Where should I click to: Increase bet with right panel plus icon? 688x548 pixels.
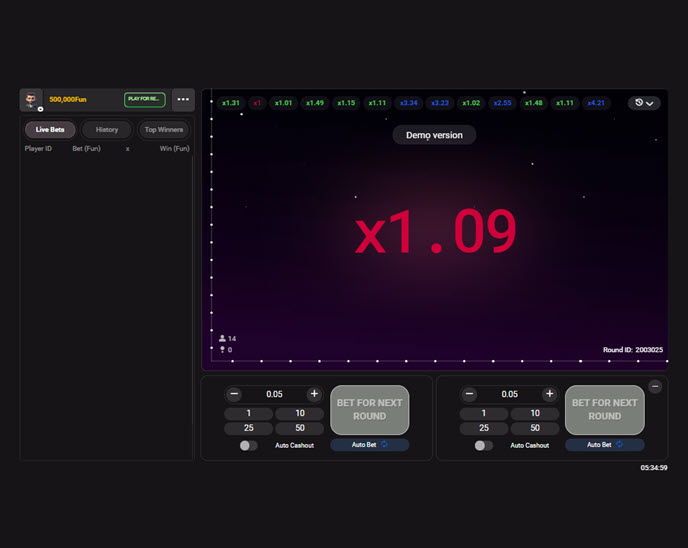[549, 394]
